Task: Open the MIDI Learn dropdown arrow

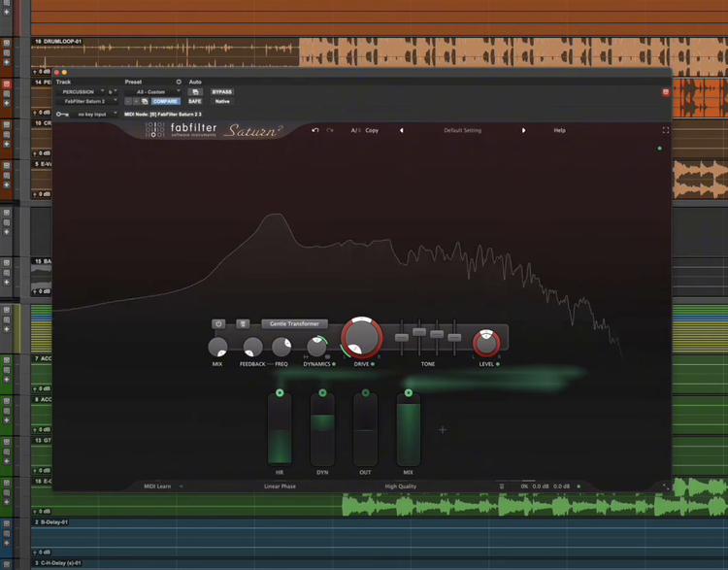Action: click(x=182, y=486)
